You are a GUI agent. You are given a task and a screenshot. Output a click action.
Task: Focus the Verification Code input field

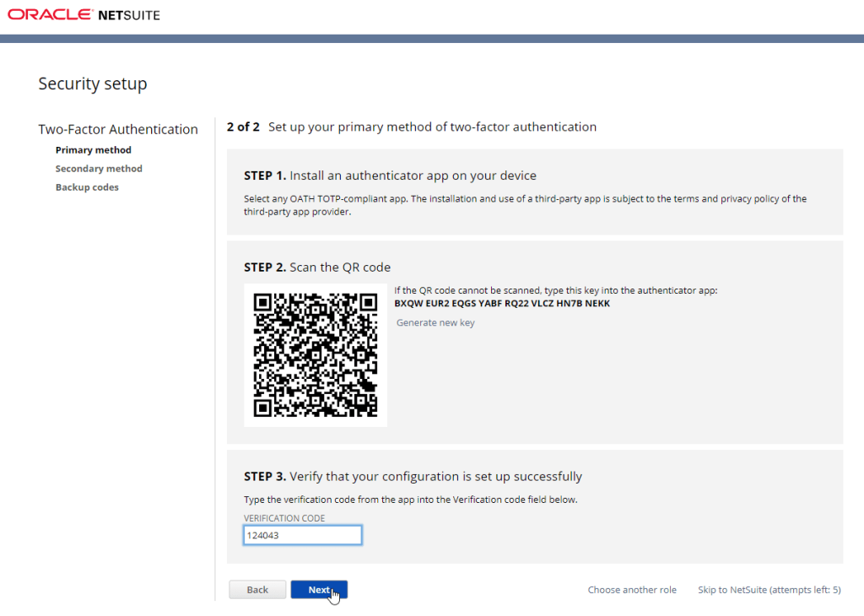click(x=303, y=535)
